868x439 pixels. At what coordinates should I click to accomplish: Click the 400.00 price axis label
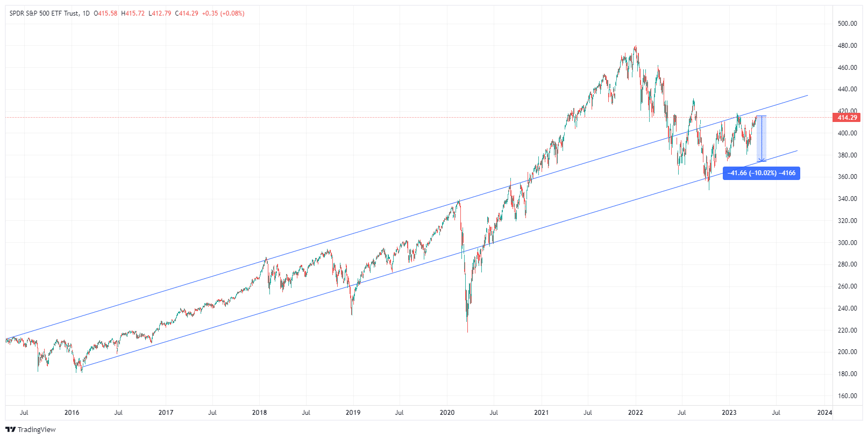[x=847, y=133]
